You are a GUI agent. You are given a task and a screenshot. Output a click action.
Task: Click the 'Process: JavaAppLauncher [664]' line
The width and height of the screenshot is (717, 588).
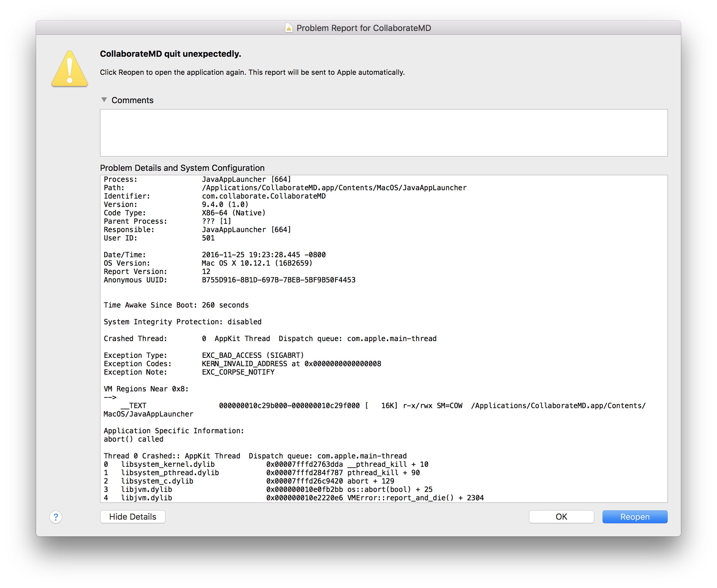(197, 180)
